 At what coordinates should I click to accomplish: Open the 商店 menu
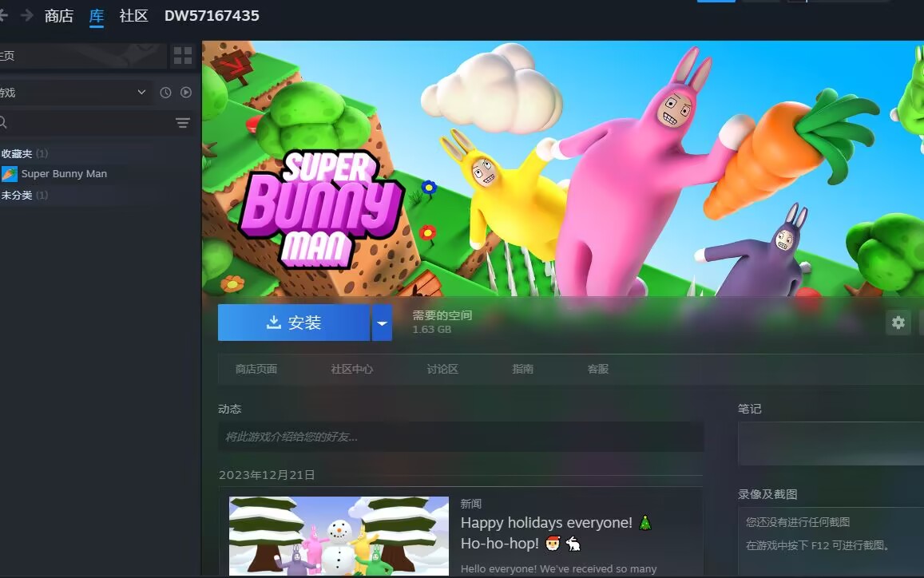pyautogui.click(x=59, y=15)
